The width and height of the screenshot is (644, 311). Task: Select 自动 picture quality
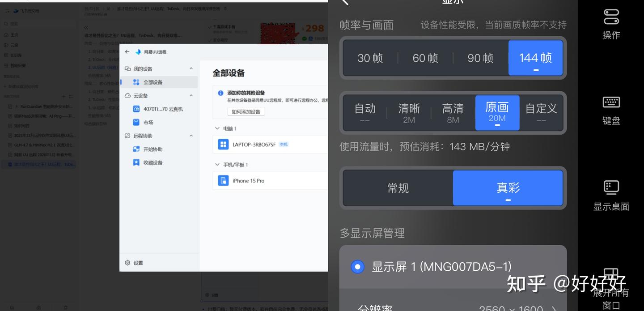(365, 113)
